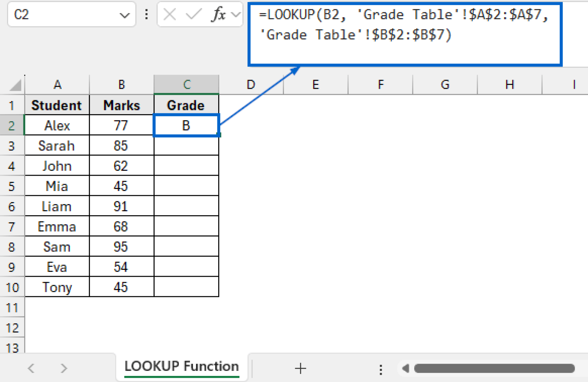588x382 pixels.
Task: Click the sheet tab bar options dots
Action: tap(381, 369)
